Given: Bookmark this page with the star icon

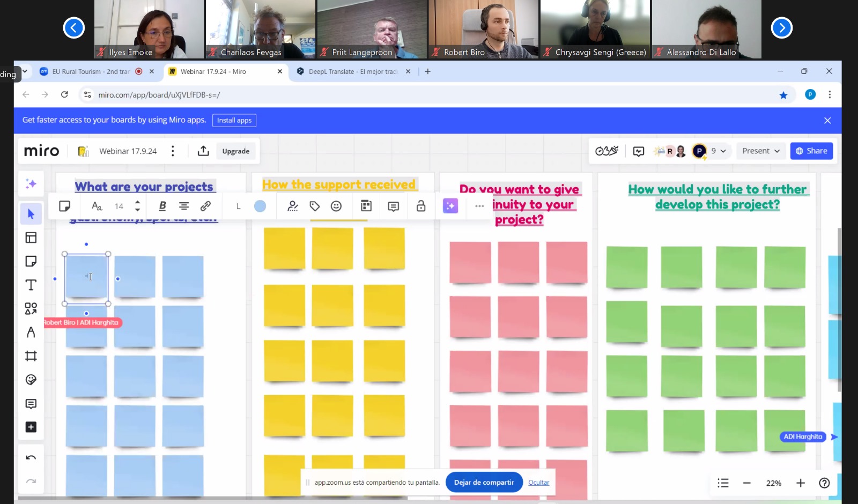Looking at the screenshot, I should [783, 95].
